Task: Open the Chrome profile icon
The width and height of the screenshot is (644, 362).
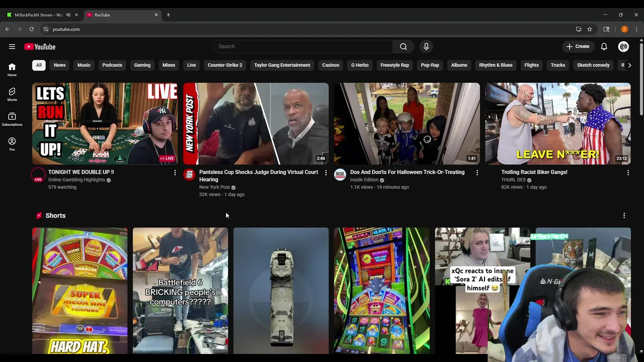Action: tap(624, 29)
